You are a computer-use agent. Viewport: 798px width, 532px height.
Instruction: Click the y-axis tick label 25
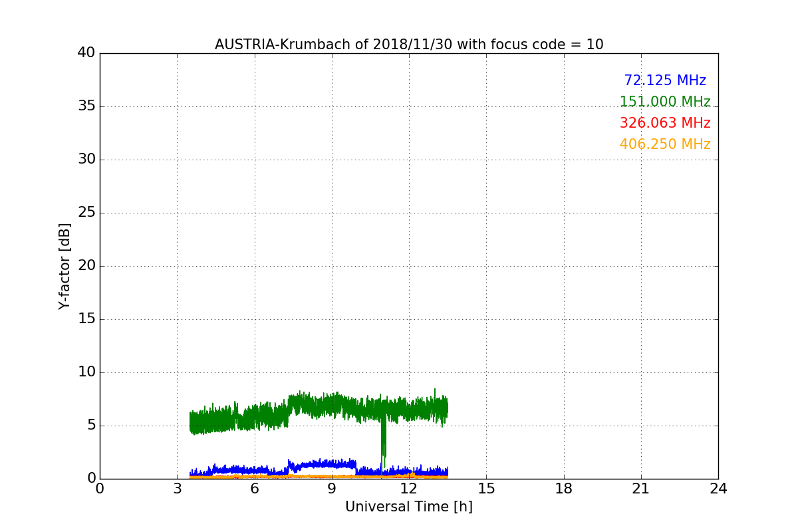86,213
